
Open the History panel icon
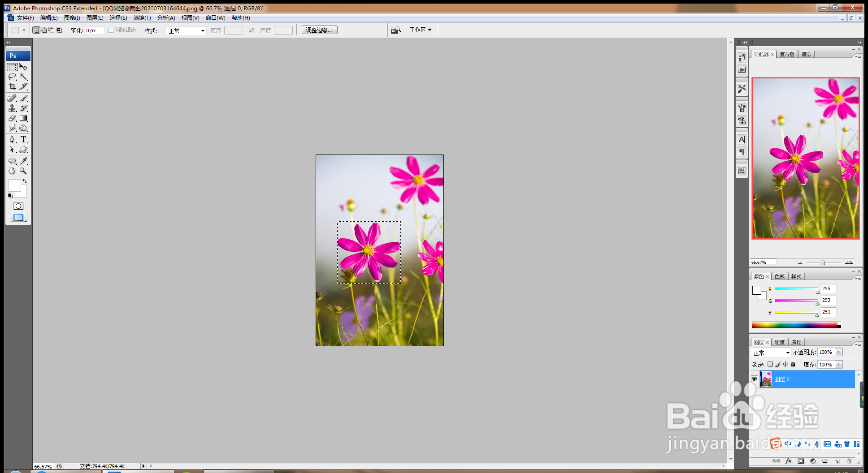(x=742, y=57)
